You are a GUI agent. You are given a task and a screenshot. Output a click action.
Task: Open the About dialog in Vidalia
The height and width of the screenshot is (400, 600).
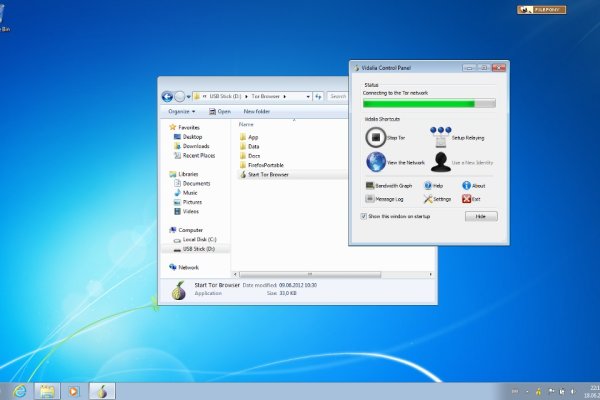point(466,186)
